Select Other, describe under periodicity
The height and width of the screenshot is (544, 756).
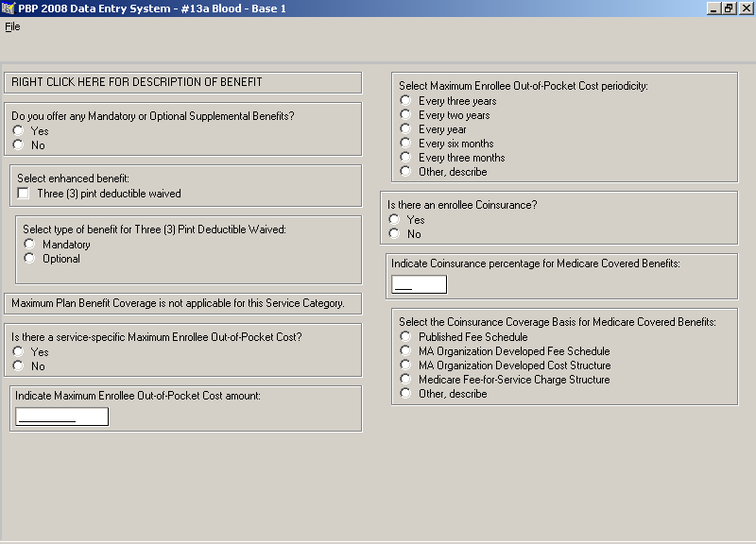tap(406, 172)
